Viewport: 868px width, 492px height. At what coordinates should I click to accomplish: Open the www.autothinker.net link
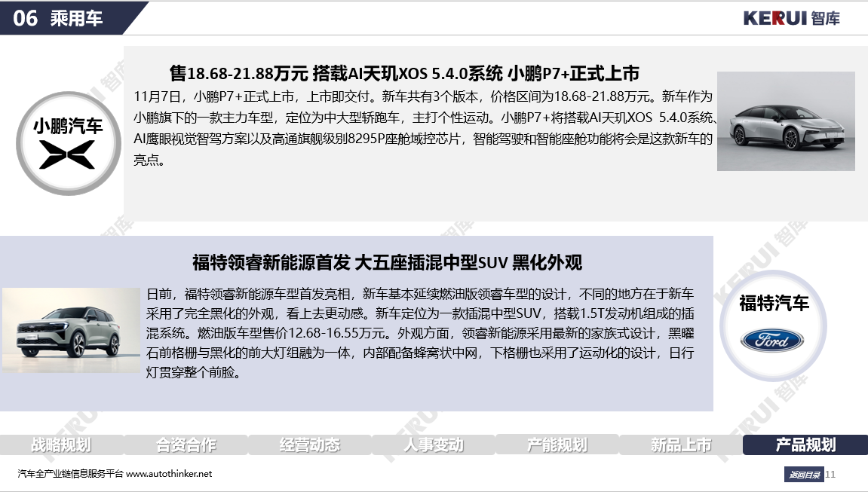pyautogui.click(x=169, y=474)
